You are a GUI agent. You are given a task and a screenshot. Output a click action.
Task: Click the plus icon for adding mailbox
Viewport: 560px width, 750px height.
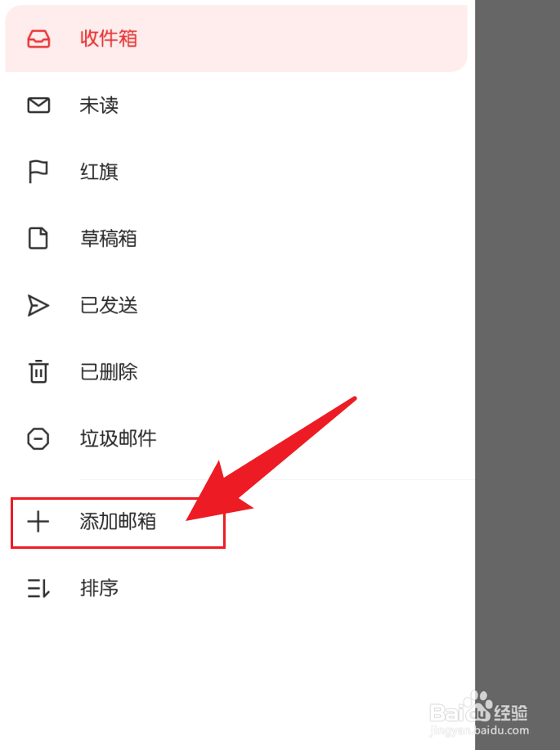38,521
